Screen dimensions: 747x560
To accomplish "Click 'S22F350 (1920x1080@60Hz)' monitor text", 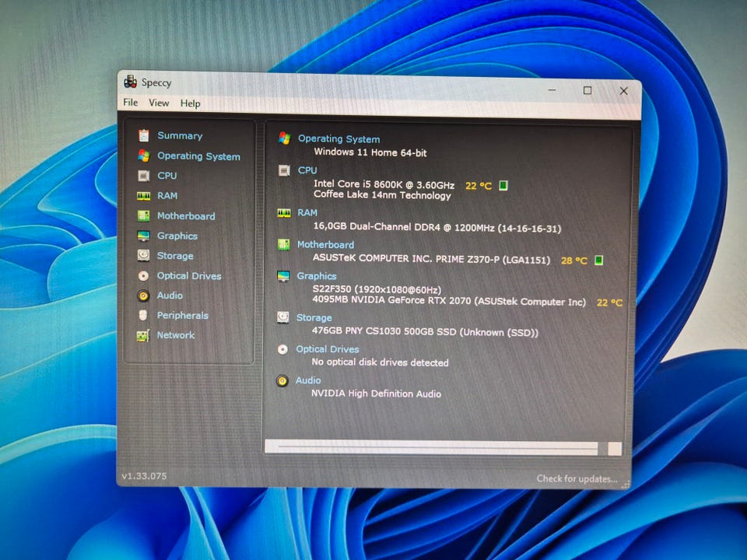I will [x=377, y=289].
